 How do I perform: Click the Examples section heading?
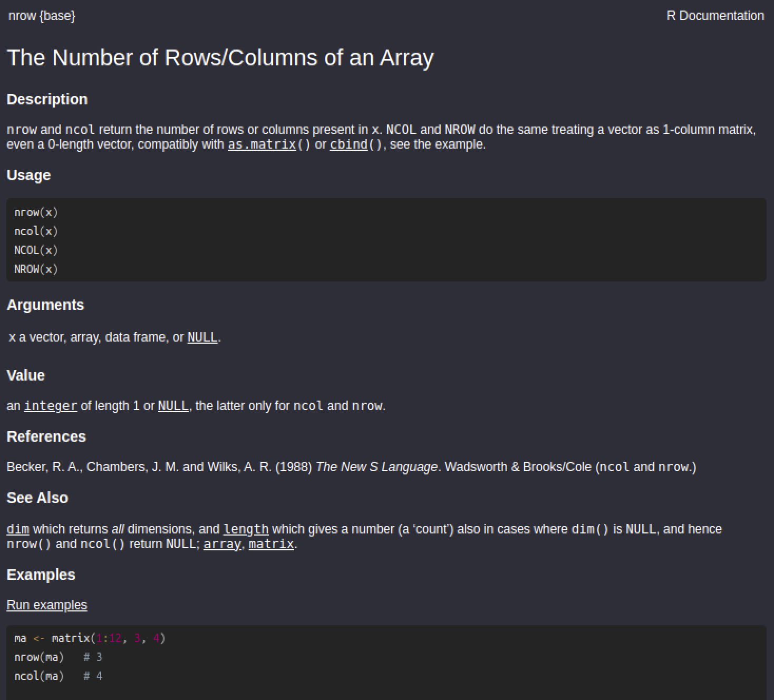[41, 575]
